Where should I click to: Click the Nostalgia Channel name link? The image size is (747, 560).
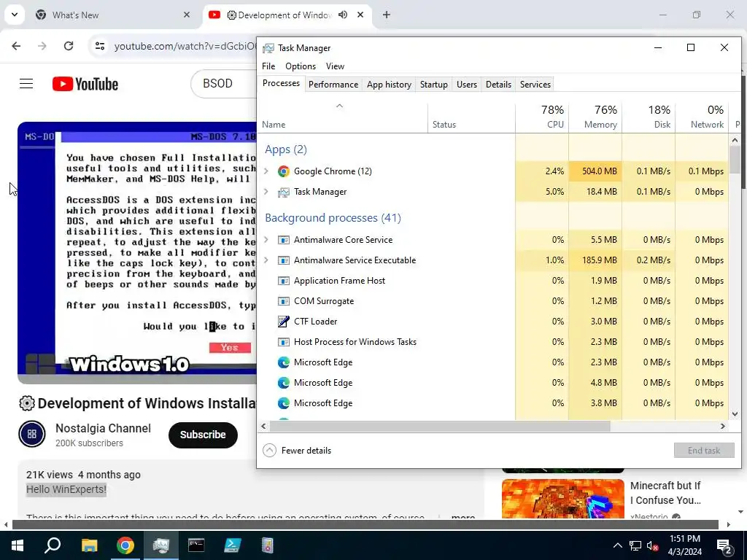coord(103,428)
